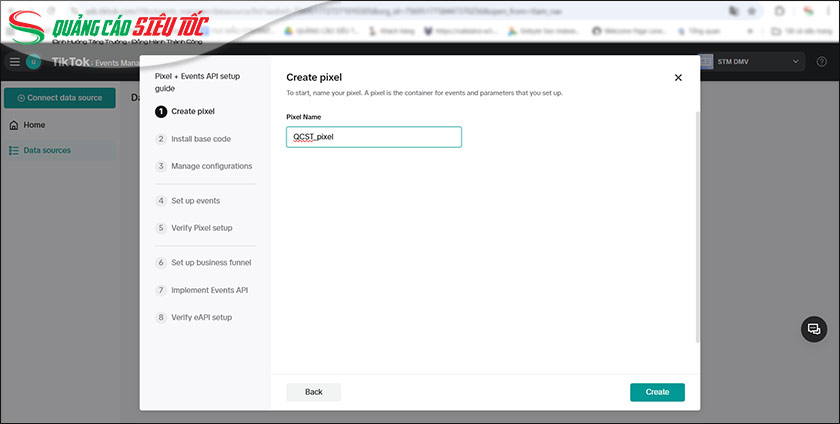The image size is (840, 424).
Task: Click the Data sources list icon
Action: tap(13, 150)
